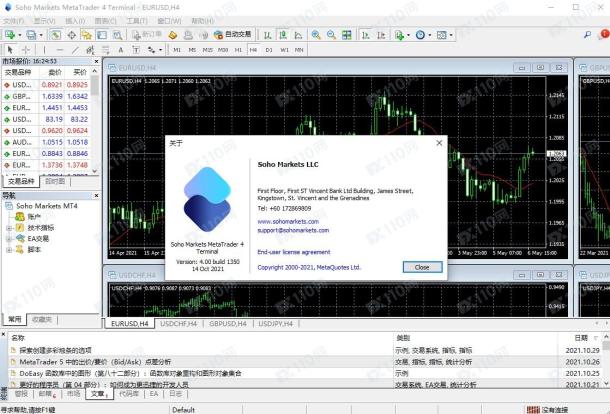Click the New Order toolbar button
This screenshot has height=414, width=610.
[x=146, y=35]
